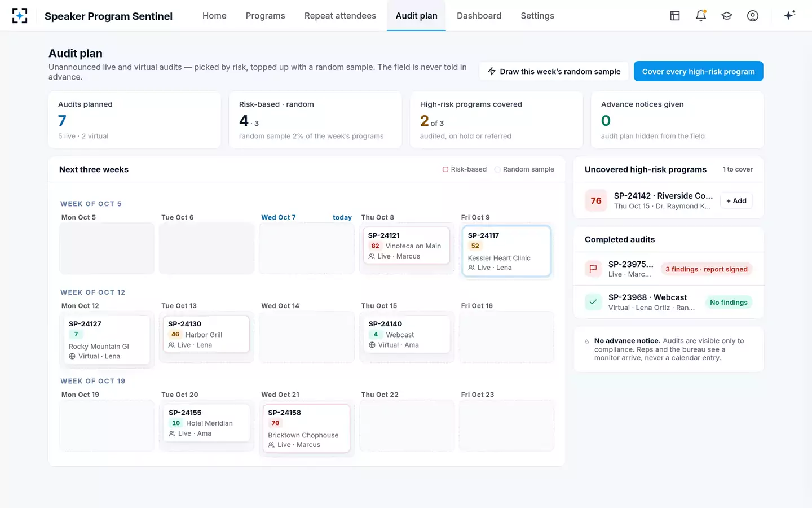The height and width of the screenshot is (508, 812).
Task: Click the '3 findings · report signed' badge
Action: coord(706,269)
